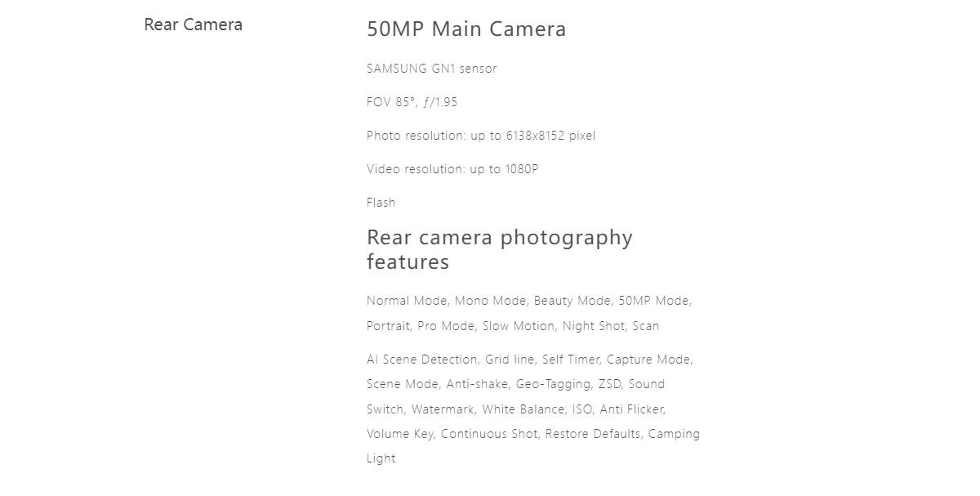Select the 50MP Main Camera heading
Screen dimensions: 980x496
[466, 29]
